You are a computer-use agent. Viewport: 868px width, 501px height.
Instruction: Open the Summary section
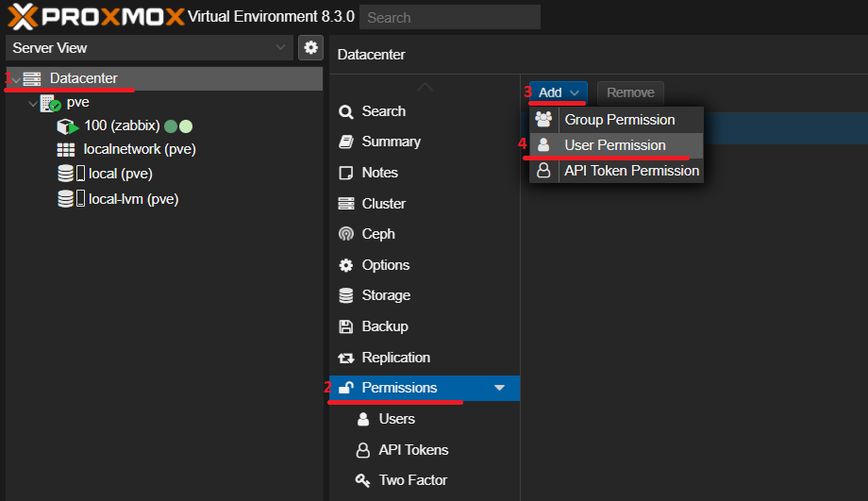click(x=425, y=142)
